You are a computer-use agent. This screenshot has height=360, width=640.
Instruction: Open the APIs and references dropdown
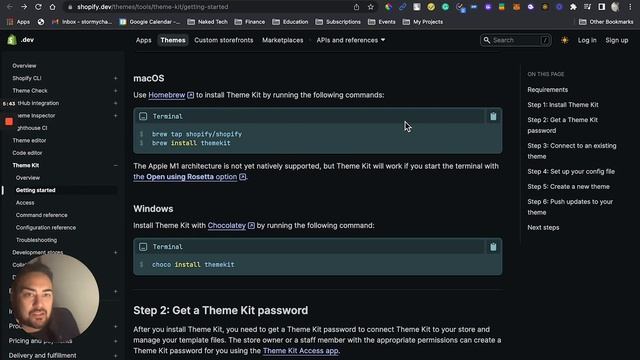pos(351,40)
